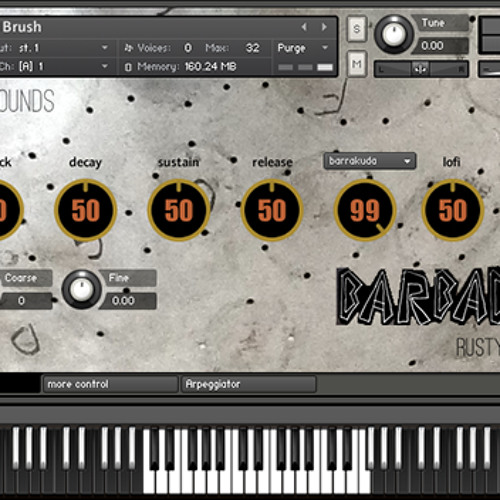Click the lofi knob

[453, 210]
